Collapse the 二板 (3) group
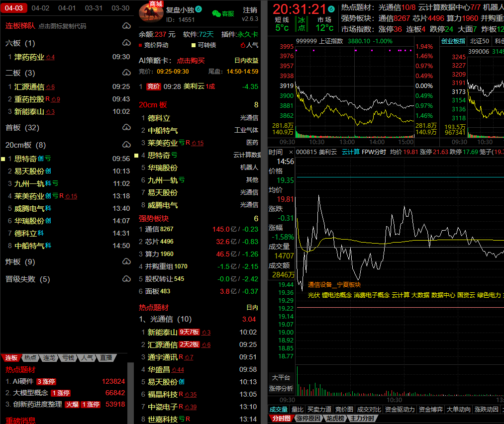Viewport: 504px width, 424px height. click(20, 73)
